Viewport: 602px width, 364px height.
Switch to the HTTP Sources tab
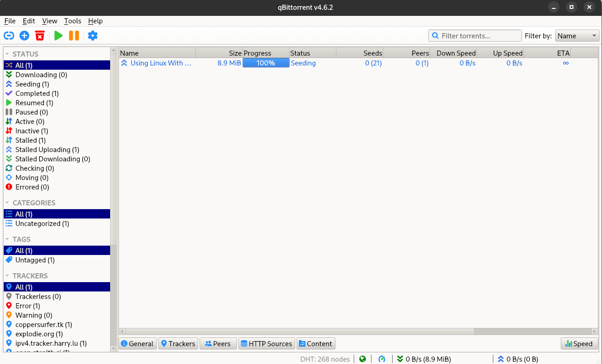(266, 344)
